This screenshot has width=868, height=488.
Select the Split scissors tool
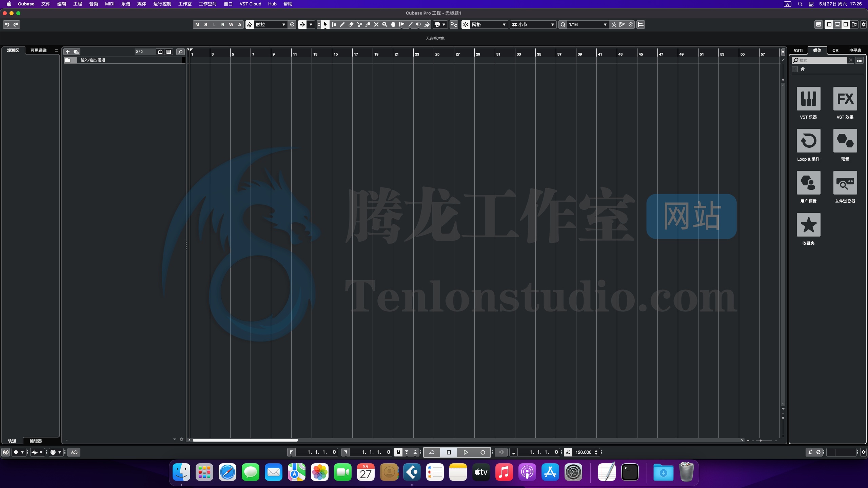(x=359, y=24)
